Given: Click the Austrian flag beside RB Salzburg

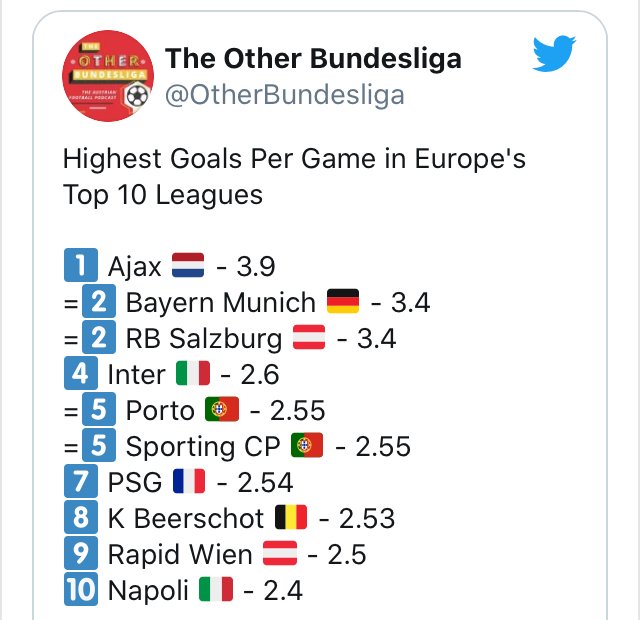Looking at the screenshot, I should [x=308, y=339].
